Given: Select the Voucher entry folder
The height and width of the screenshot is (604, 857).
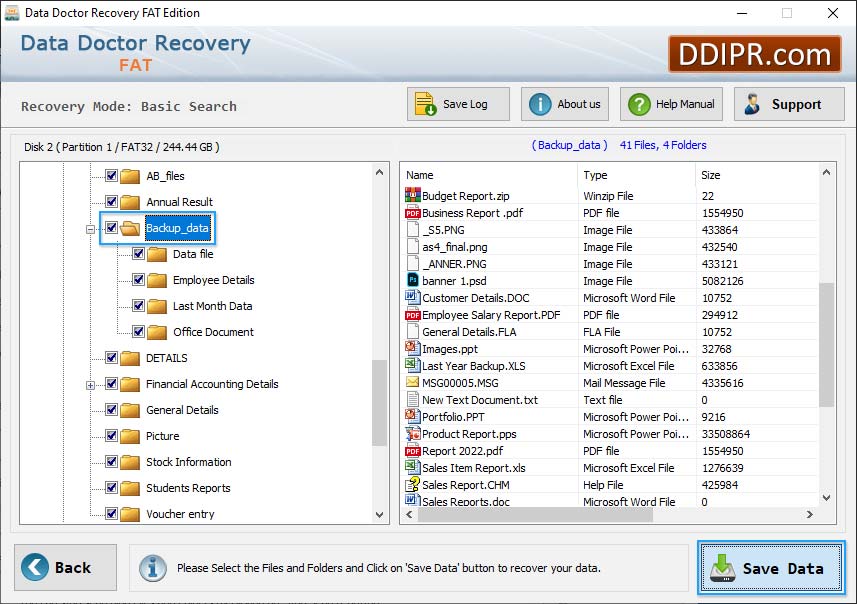Looking at the screenshot, I should tap(180, 514).
